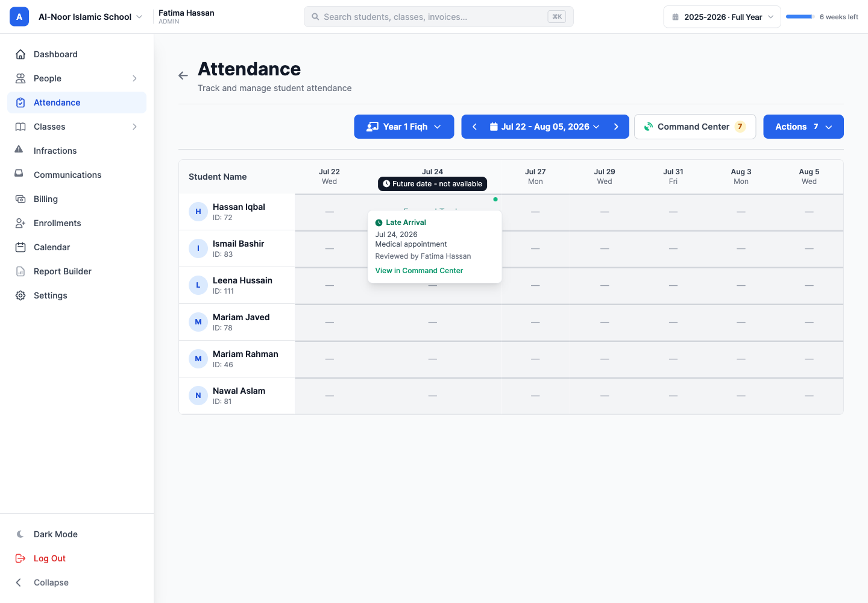Click Ismail Bashir's avatar
This screenshot has height=603, width=868.
198,248
